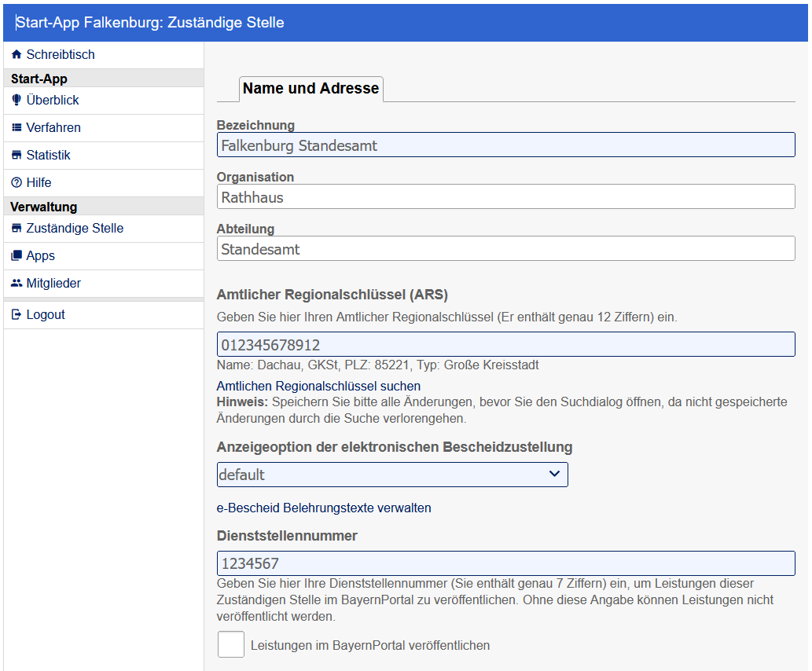Click the Amtlichen Regionalschlüssel suchen link
This screenshot has width=812, height=671.
[318, 386]
